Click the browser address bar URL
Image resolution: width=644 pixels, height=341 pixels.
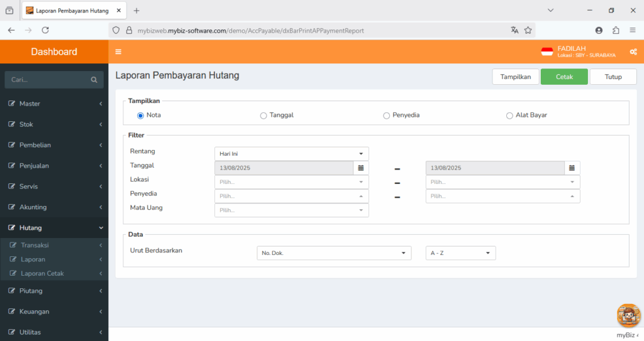click(x=250, y=31)
